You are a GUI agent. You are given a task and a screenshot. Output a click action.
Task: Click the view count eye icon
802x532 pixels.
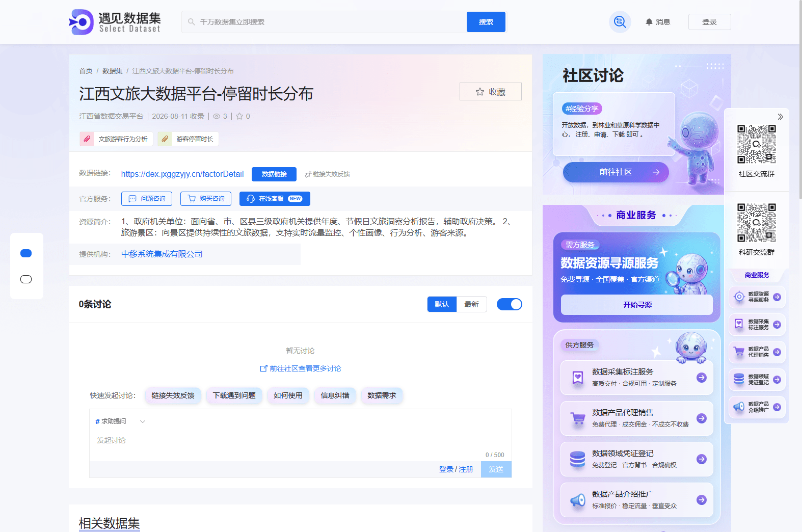pyautogui.click(x=217, y=116)
